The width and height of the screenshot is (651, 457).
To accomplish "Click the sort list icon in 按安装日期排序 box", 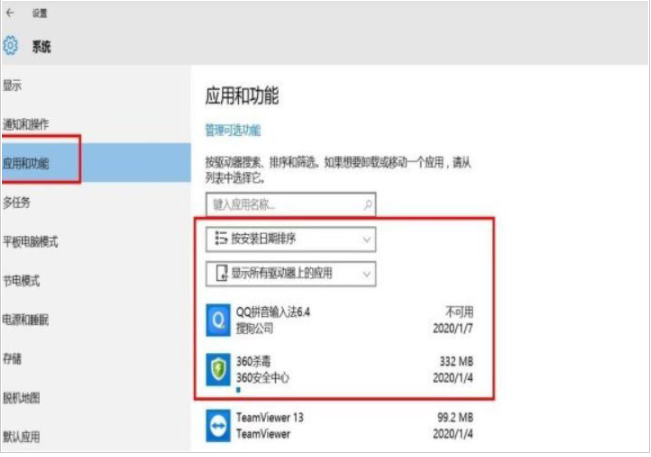I will tap(218, 239).
